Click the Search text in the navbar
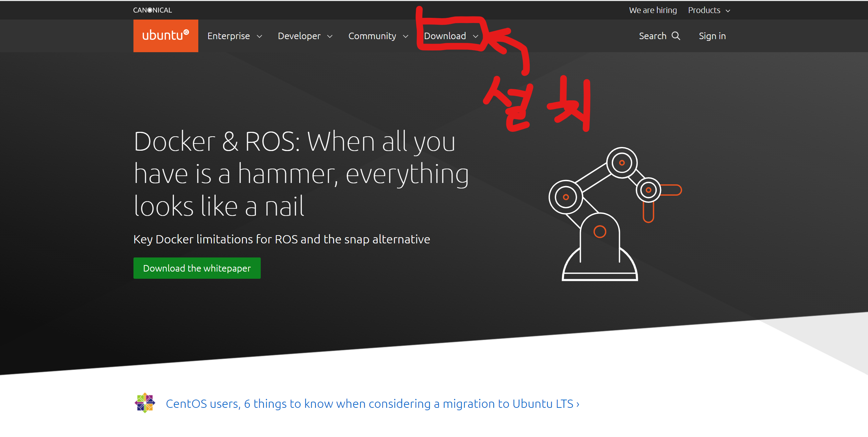Screen dimensions: 868x437 pyautogui.click(x=652, y=36)
